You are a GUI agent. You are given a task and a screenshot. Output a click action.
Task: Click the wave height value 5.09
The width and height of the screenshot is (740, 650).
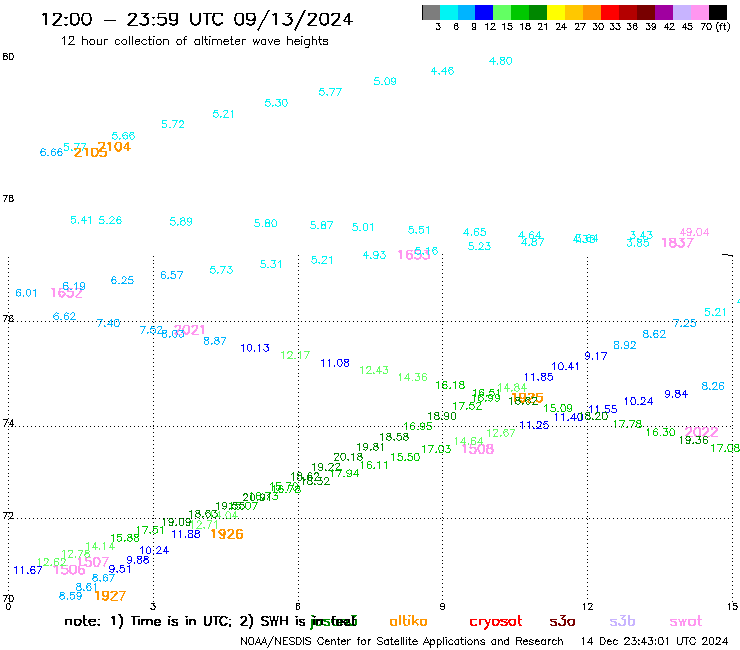[385, 81]
